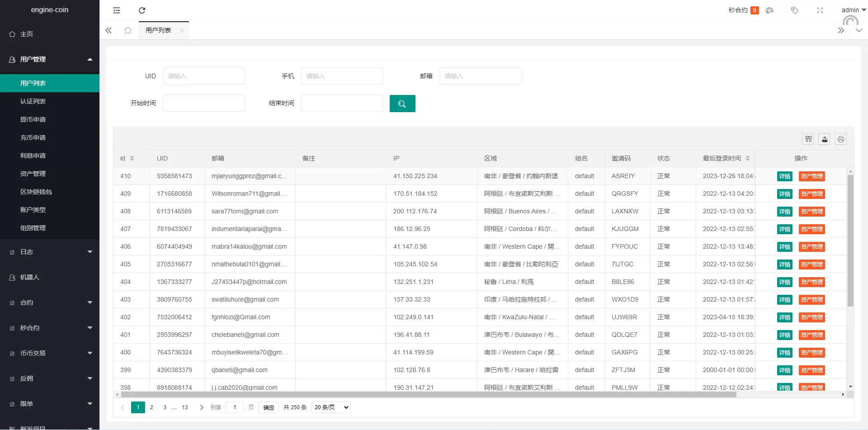Click the green search button

pos(402,104)
